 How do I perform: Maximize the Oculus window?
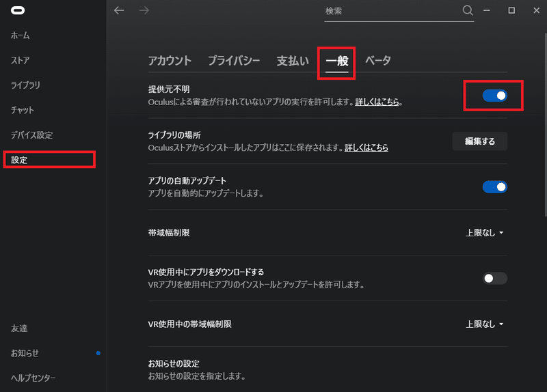(x=511, y=10)
